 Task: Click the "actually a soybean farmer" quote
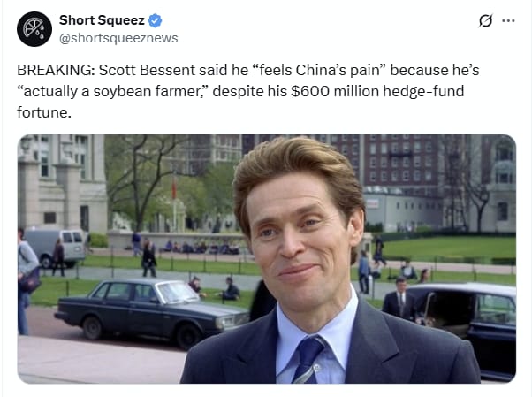click(x=112, y=91)
